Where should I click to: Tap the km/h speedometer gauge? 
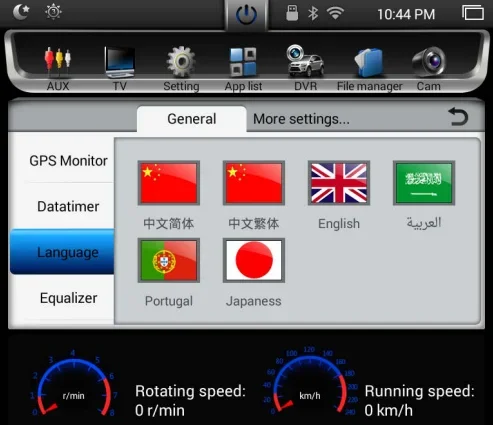pos(310,382)
